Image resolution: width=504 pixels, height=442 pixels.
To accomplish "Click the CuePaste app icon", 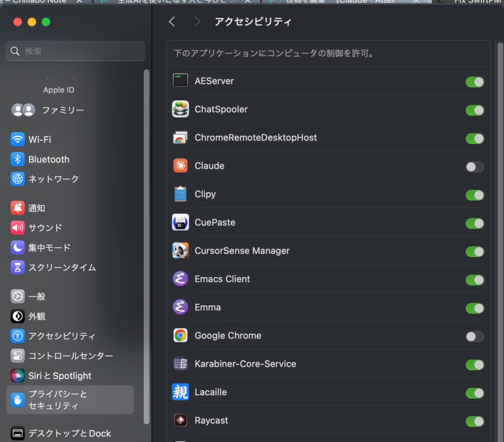I will coord(180,222).
